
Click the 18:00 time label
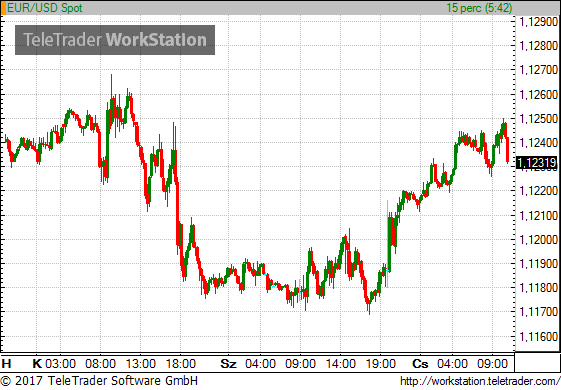pyautogui.click(x=181, y=364)
